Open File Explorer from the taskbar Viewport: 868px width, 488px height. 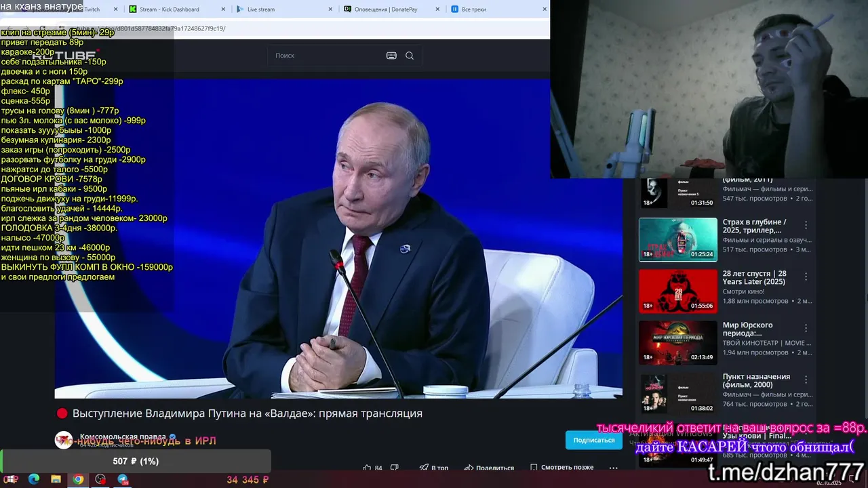[56, 479]
